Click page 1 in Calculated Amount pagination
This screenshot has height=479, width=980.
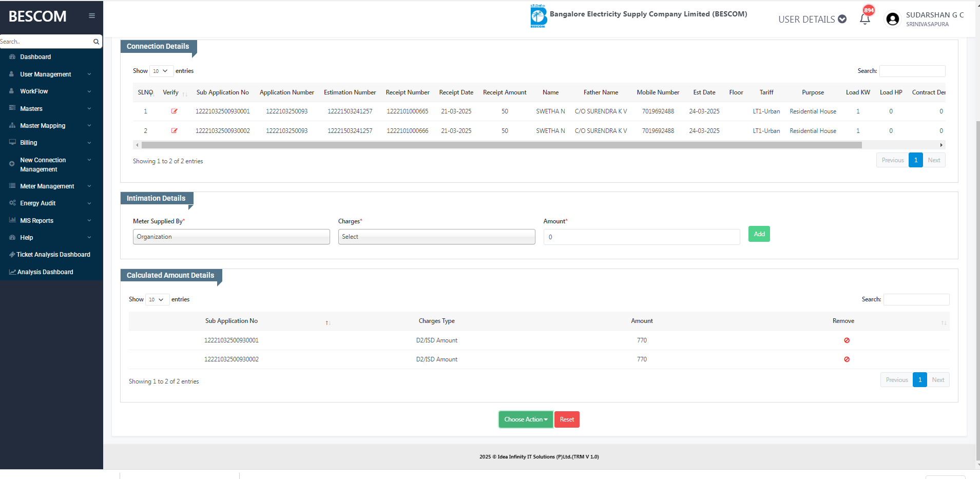[920, 380]
